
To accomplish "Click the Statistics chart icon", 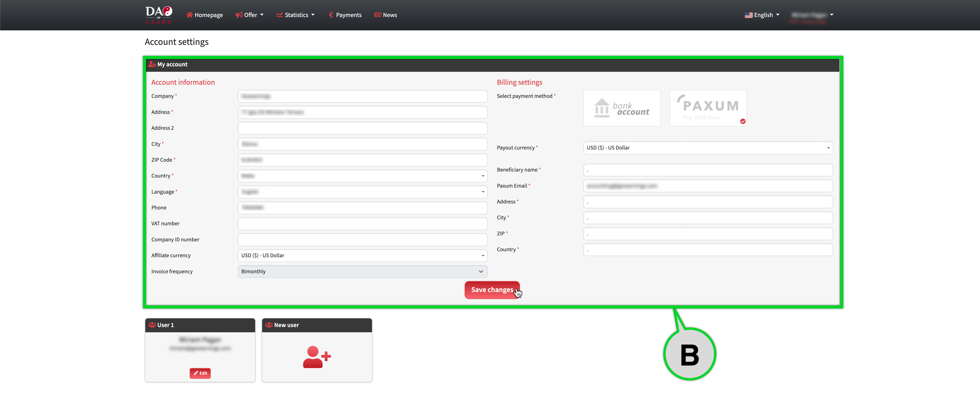I will point(280,15).
